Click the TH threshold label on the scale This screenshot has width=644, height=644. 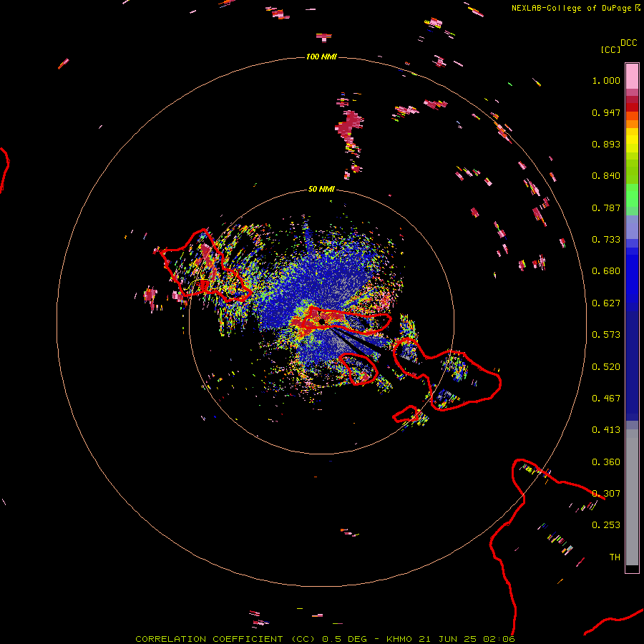point(615,557)
